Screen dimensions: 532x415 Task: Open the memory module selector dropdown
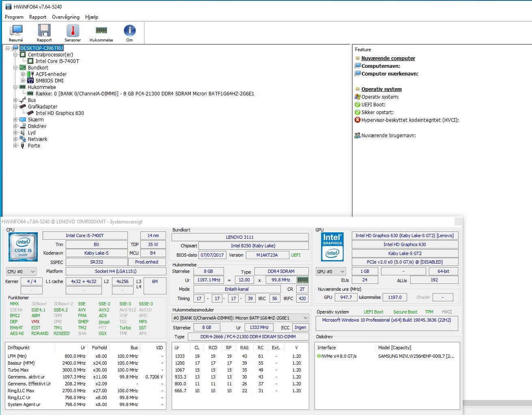(x=240, y=318)
